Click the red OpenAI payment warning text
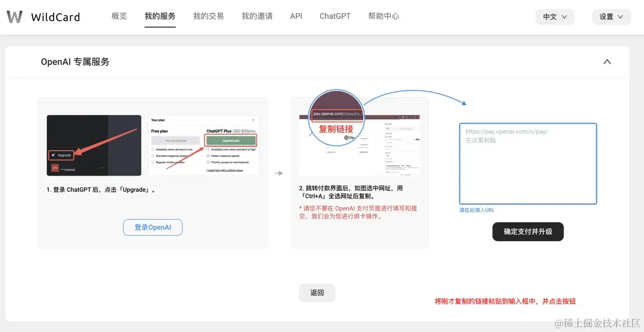The height and width of the screenshot is (332, 644). click(x=358, y=212)
